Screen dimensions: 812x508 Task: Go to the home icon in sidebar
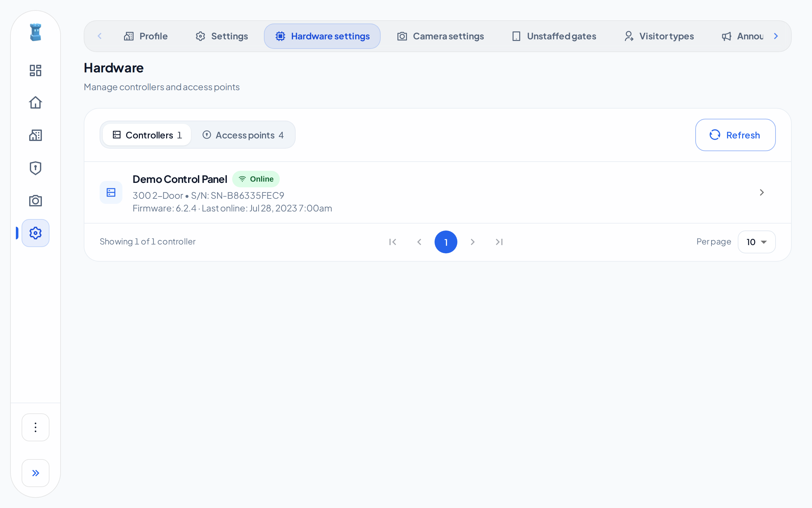(35, 103)
